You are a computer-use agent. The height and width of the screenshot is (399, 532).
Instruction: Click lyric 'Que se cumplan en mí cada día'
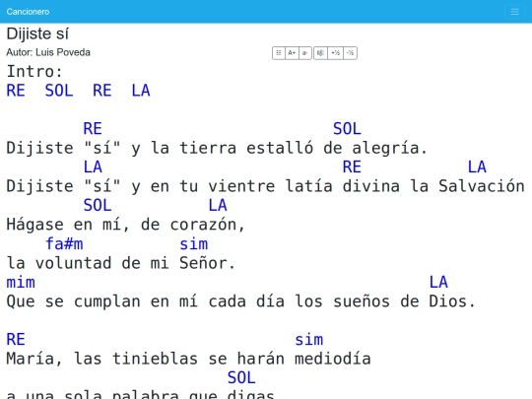[x=145, y=301]
